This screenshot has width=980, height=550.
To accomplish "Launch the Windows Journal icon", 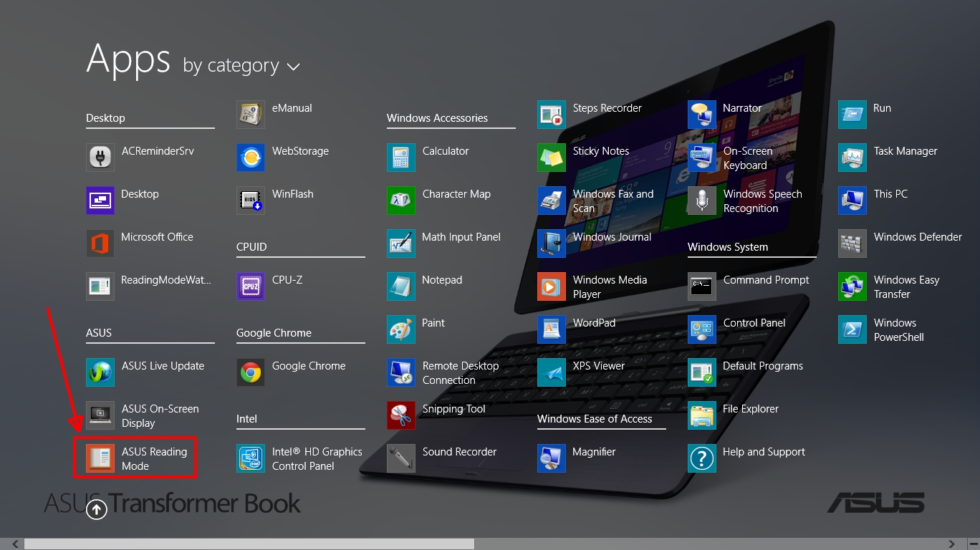I will pos(552,243).
